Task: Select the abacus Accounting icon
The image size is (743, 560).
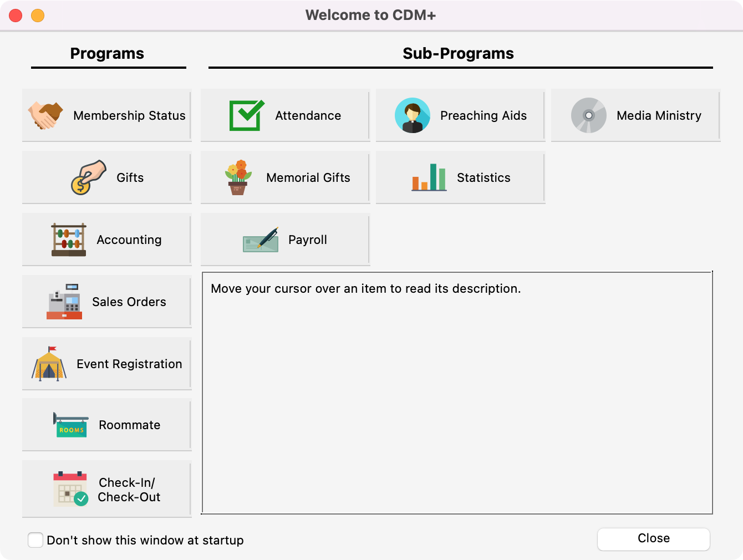Action: pyautogui.click(x=69, y=240)
